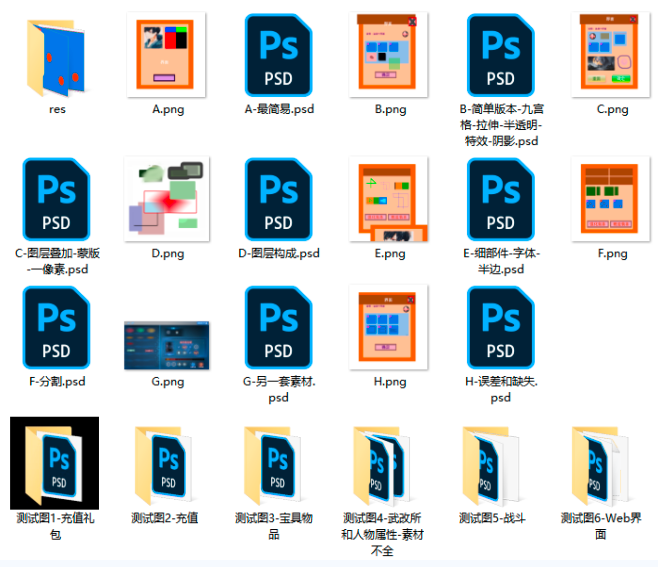Select the A-最简易.psd file icon
The image size is (658, 567).
278,55
